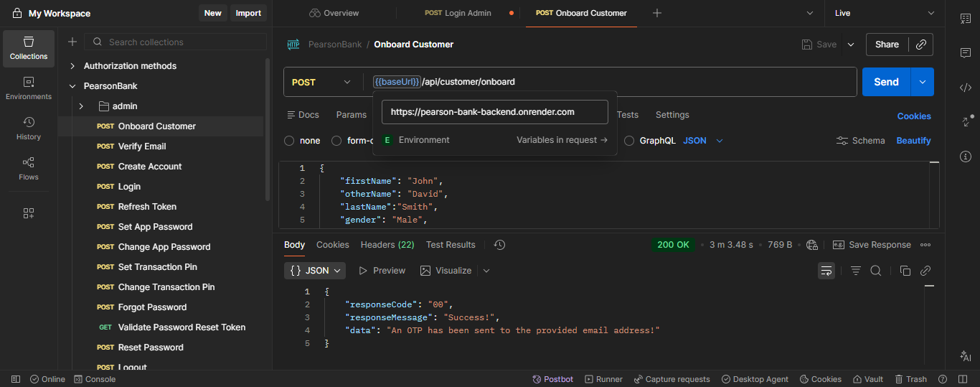Open the response Cookies tab

333,245
